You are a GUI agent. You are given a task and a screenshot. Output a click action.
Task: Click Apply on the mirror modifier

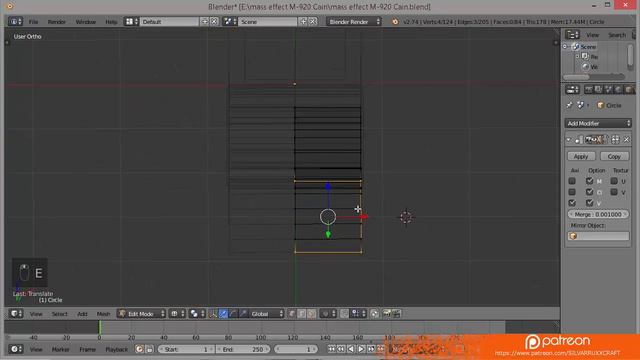[x=581, y=156]
